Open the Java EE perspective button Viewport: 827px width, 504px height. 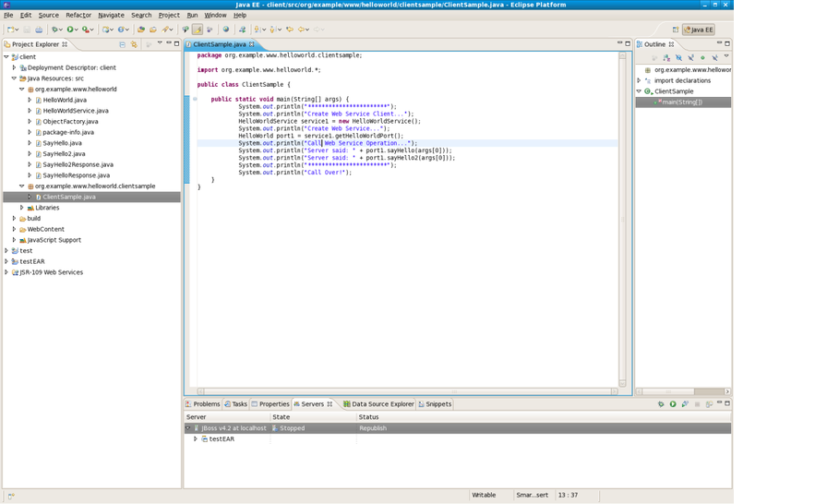point(698,30)
